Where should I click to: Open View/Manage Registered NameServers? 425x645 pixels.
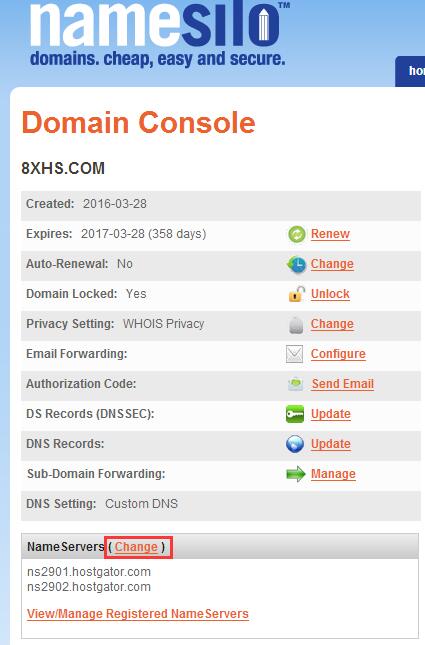tap(138, 614)
